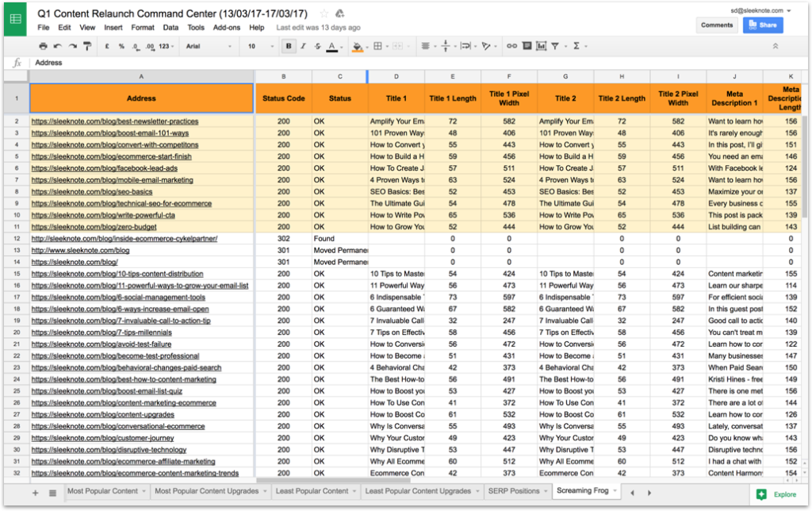Click the Merge cells icon
The image size is (812, 511).
[x=400, y=46]
